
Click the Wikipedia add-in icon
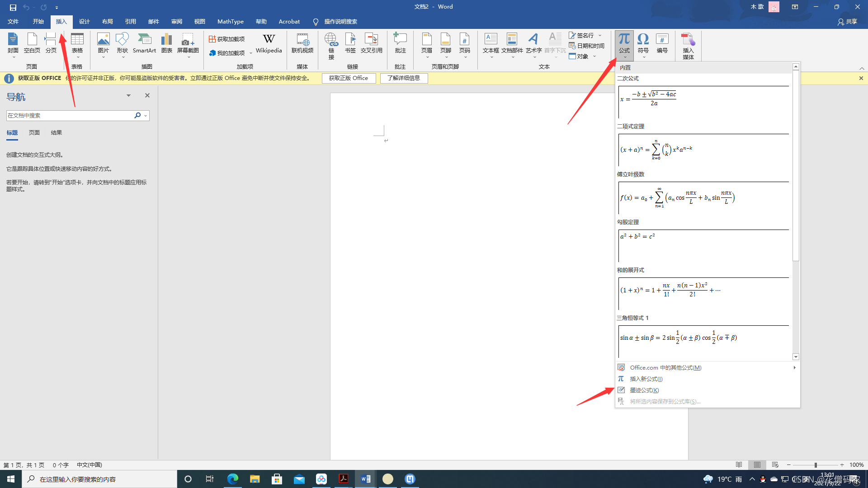269,43
